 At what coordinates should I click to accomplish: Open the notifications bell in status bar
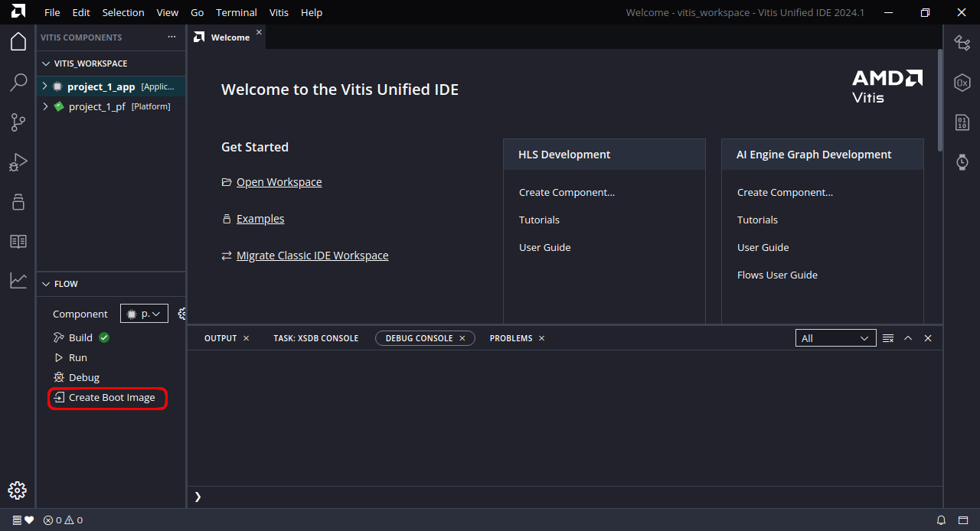coord(941,520)
